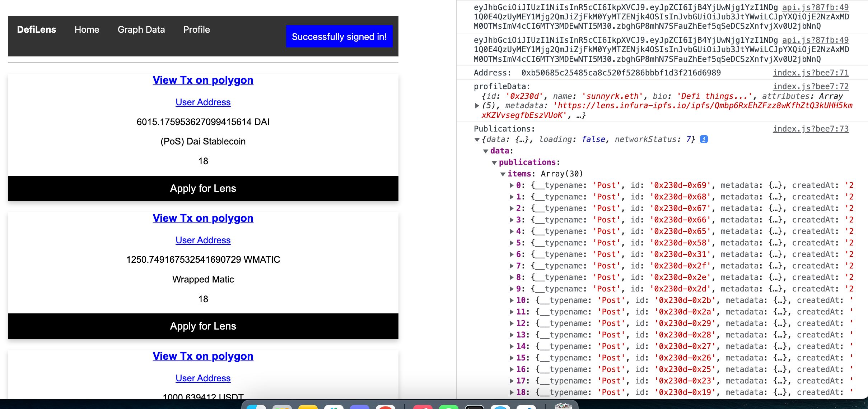Collapse the 'publications' node

pyautogui.click(x=494, y=162)
